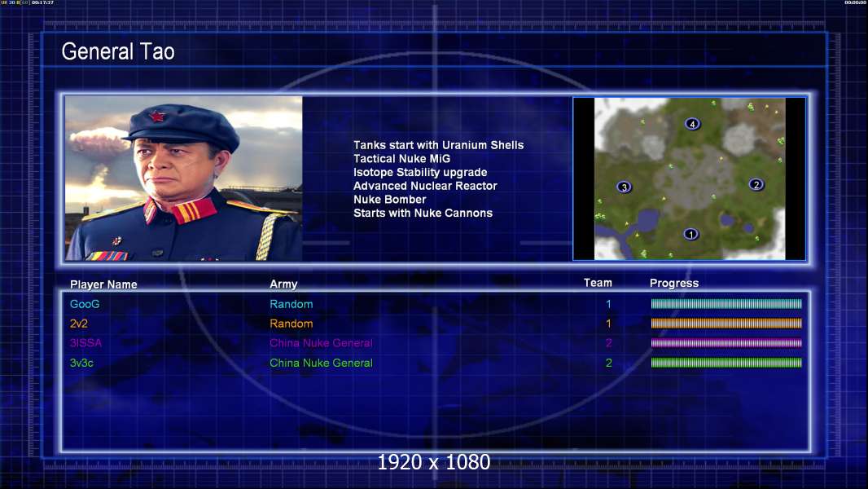This screenshot has width=868, height=489.
Task: Click Random army for GooG
Action: [292, 304]
